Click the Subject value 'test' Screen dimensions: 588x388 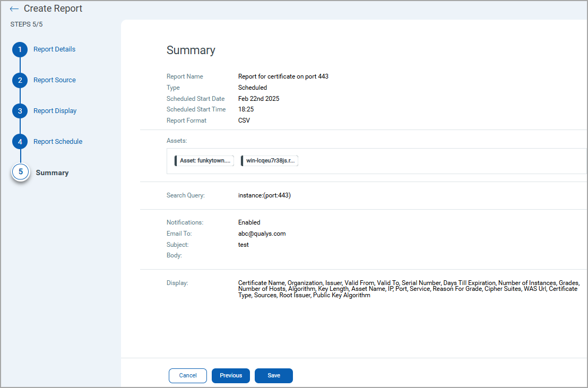coord(244,245)
